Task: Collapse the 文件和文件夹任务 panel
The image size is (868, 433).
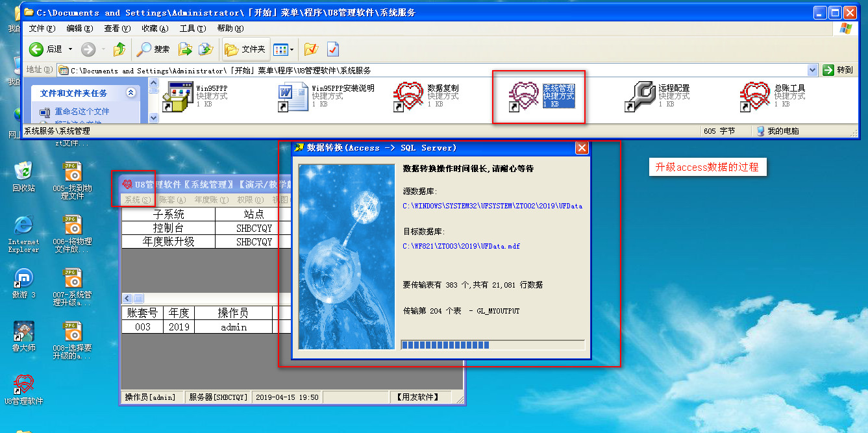Action: tap(130, 93)
